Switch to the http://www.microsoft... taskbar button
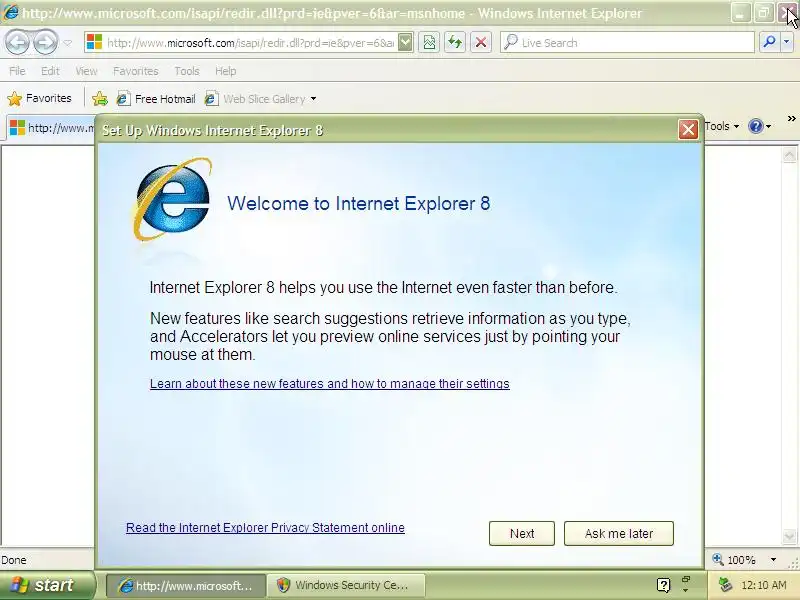 pos(186,585)
